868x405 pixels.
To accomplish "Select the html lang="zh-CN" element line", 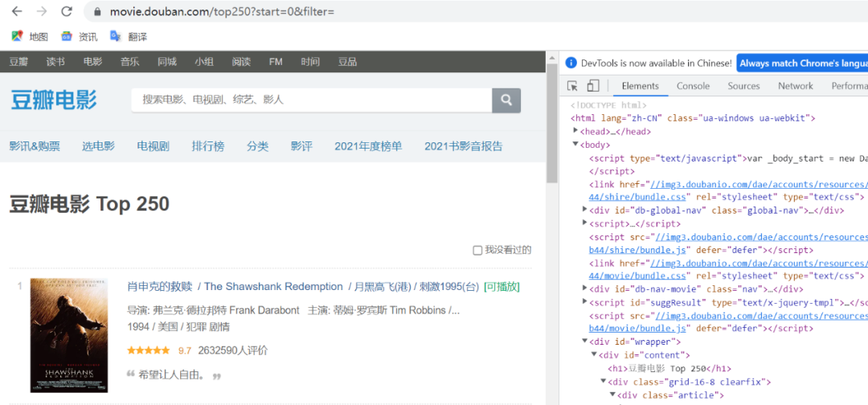I will coord(694,118).
